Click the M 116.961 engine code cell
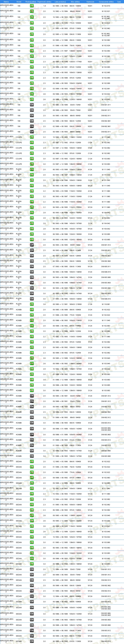Screen dimensions: 124x644 click(106, 304)
